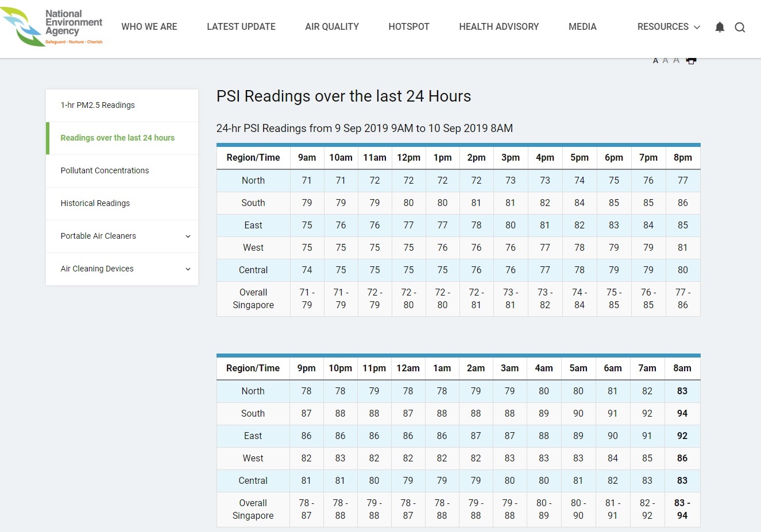Navigate to Health Advisory
This screenshot has width=761, height=532.
(499, 27)
